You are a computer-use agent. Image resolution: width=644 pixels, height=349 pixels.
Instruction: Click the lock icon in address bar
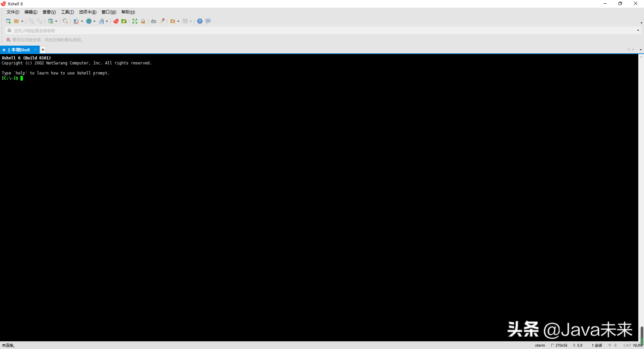pos(9,31)
